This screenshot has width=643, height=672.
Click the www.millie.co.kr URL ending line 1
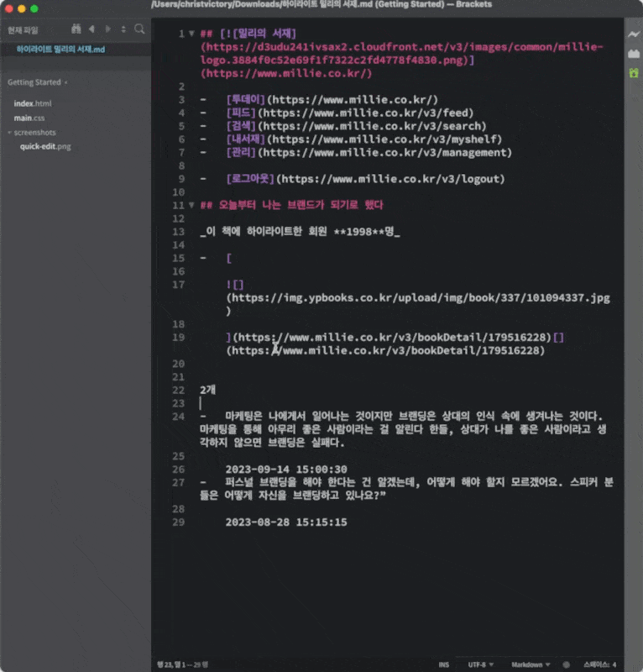point(286,73)
